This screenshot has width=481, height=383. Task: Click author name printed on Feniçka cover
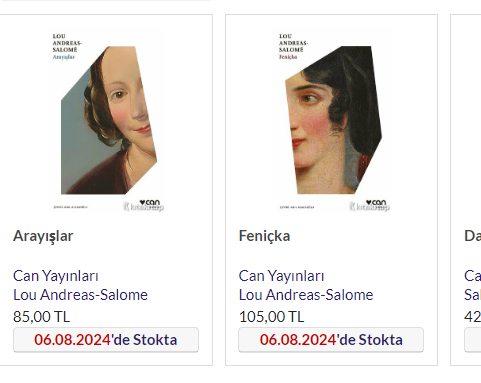pos(293,43)
